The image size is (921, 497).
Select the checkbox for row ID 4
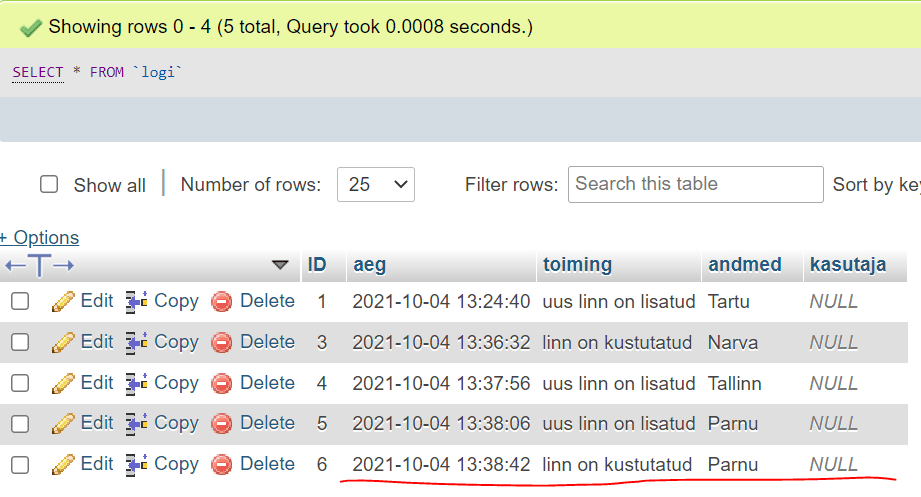click(x=20, y=383)
